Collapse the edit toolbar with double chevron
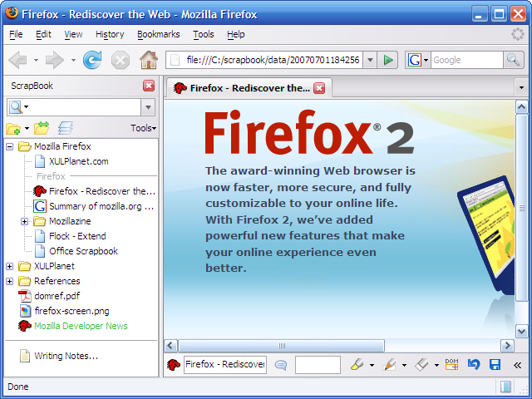The width and height of the screenshot is (532, 399). (517, 365)
